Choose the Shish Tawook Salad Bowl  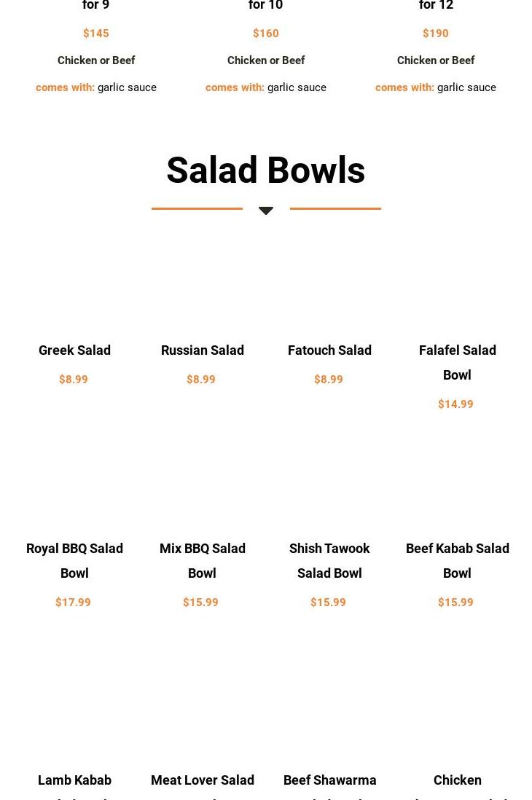[329, 560]
